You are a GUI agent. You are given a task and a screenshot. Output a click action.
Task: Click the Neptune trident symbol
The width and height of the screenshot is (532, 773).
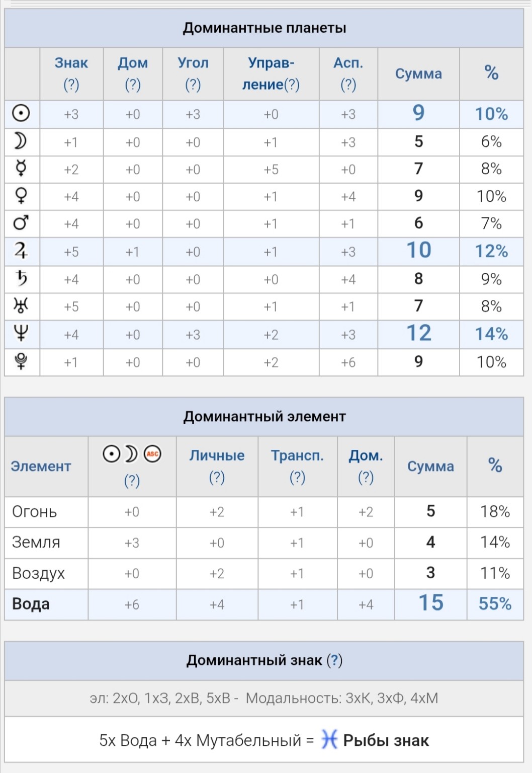pos(21,334)
